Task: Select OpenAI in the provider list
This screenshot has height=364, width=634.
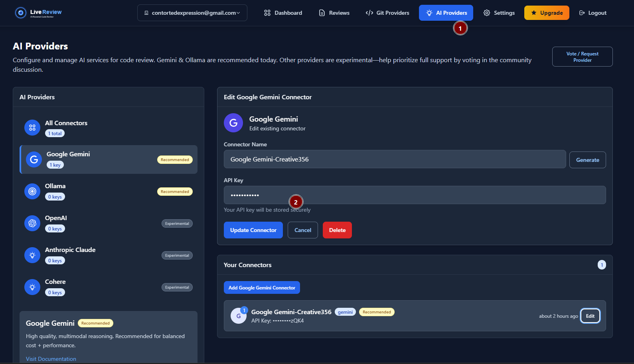Action: (x=109, y=223)
